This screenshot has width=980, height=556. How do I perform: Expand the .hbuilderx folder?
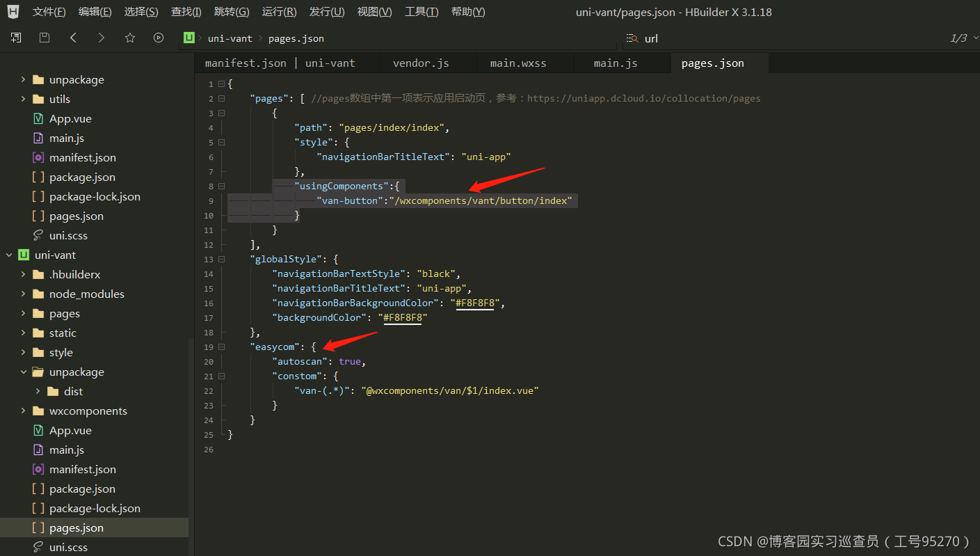pos(24,274)
